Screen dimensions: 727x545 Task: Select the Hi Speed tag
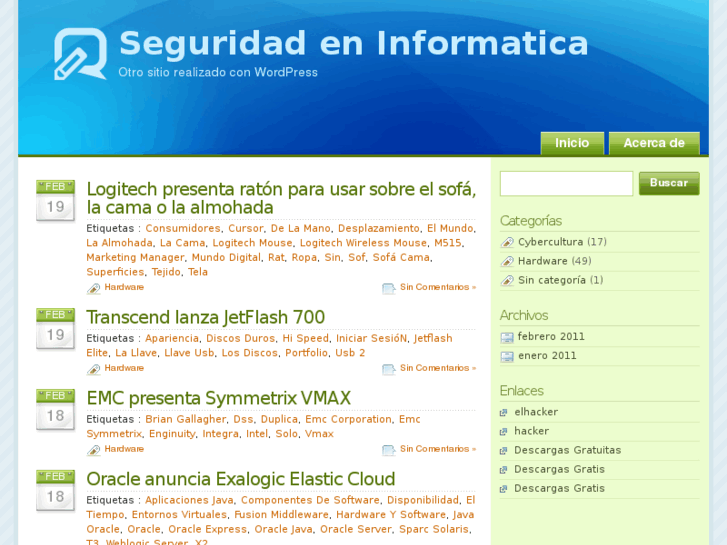click(306, 338)
